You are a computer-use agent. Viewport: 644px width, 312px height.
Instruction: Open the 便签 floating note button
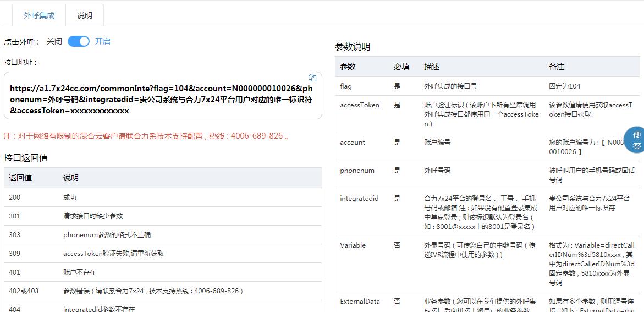[x=636, y=140]
